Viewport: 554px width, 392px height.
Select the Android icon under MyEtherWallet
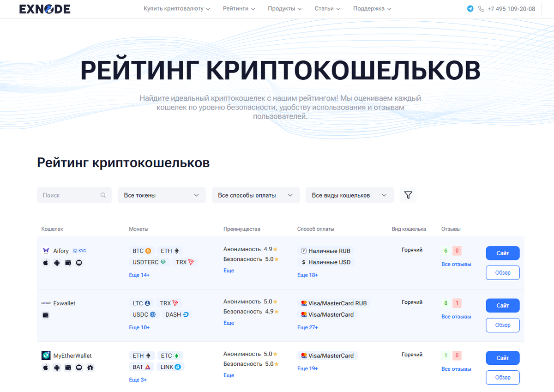pyautogui.click(x=57, y=368)
